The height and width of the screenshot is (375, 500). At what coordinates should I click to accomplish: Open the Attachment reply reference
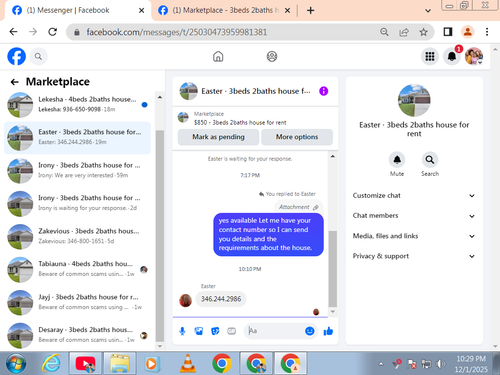click(298, 207)
